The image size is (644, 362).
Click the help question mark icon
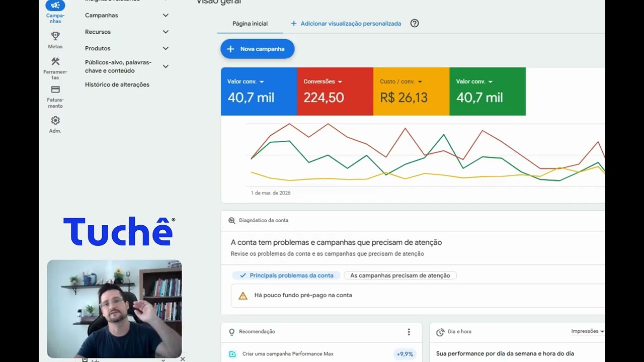[x=415, y=23]
